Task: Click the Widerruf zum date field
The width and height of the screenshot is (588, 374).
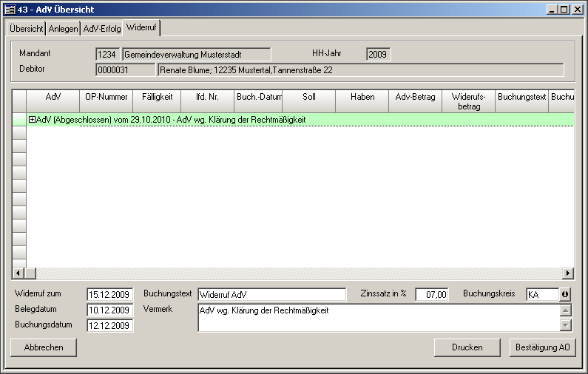Action: click(x=110, y=295)
